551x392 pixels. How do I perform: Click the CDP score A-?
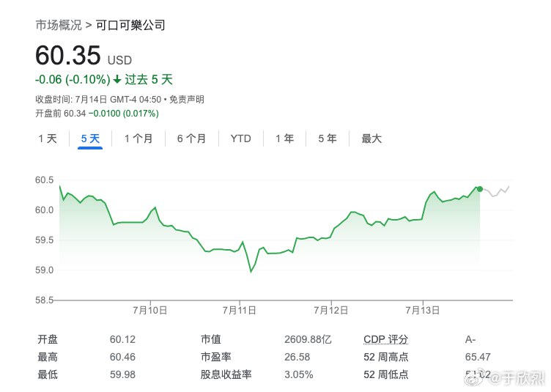(470, 339)
